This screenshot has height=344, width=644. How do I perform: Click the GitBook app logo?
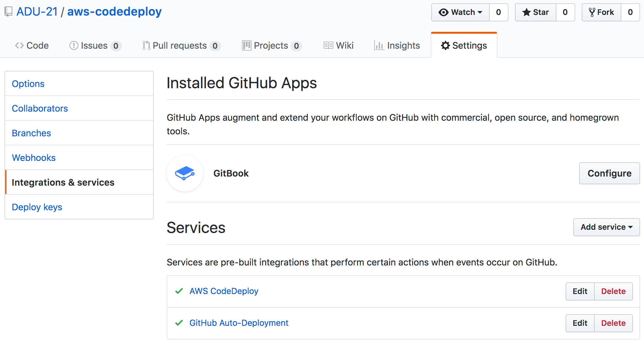(x=185, y=173)
